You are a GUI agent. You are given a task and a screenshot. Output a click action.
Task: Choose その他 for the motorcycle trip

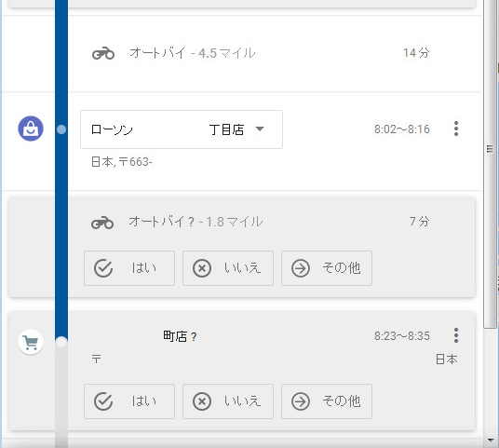coord(327,268)
